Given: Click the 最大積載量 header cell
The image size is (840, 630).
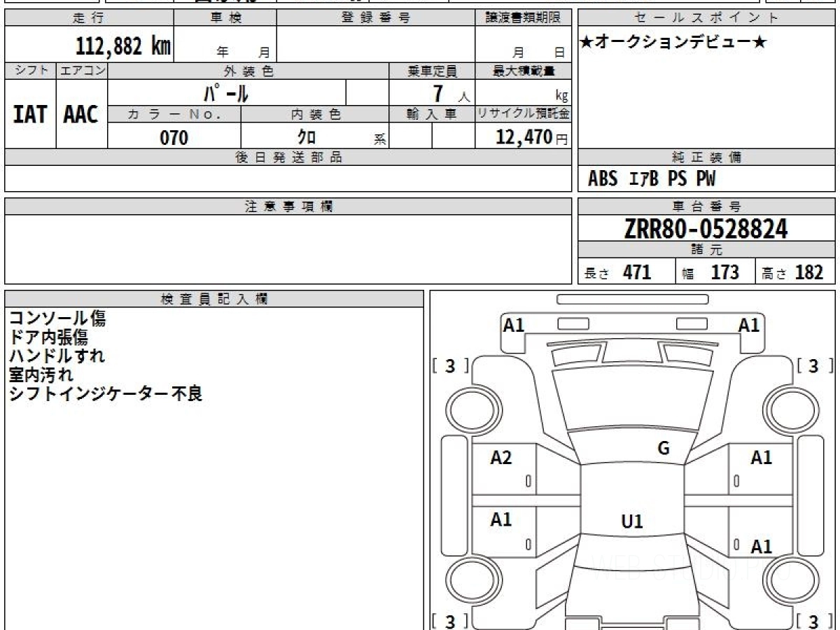Looking at the screenshot, I should coord(523,71).
